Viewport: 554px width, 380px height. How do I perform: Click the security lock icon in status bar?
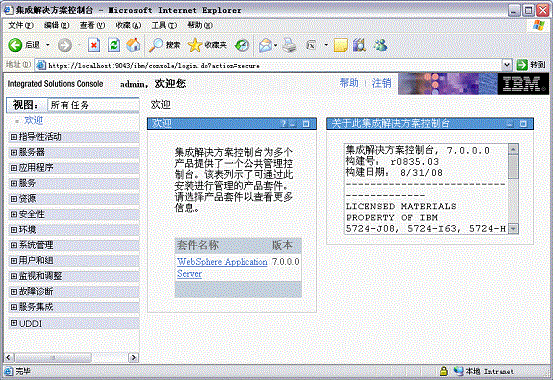click(x=444, y=371)
